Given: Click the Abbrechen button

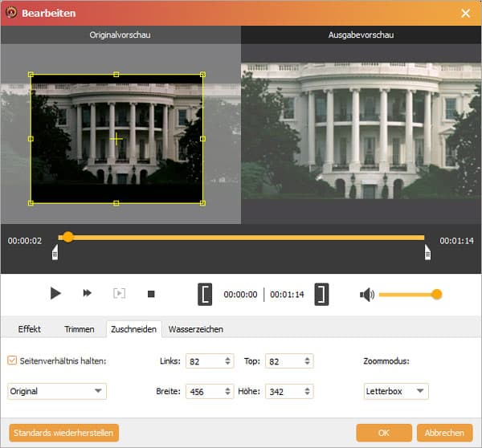Looking at the screenshot, I should pos(444,433).
